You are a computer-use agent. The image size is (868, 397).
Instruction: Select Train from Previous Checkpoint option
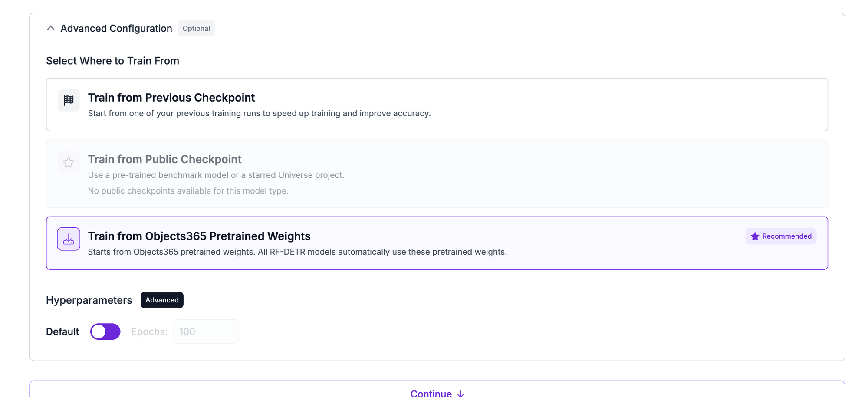[437, 105]
